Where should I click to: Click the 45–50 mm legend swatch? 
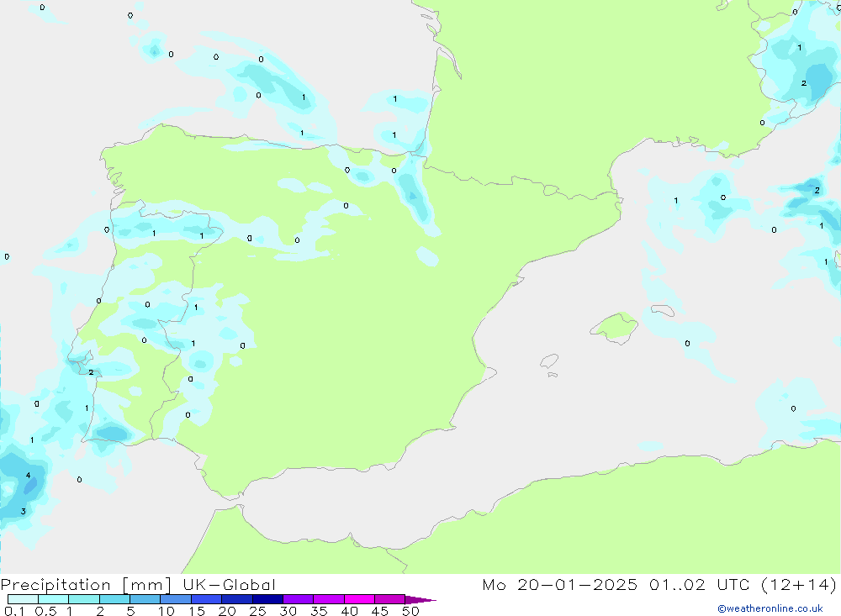(390, 599)
